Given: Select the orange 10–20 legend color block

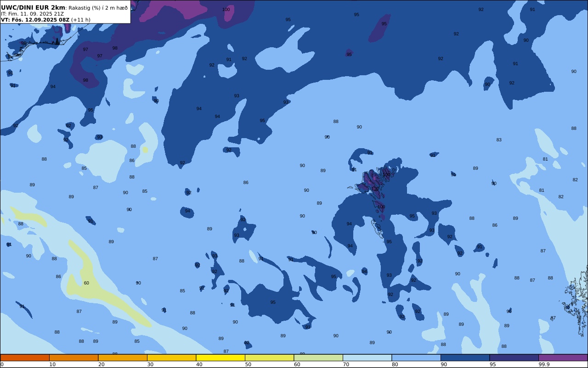Looking at the screenshot, I should point(73,357).
